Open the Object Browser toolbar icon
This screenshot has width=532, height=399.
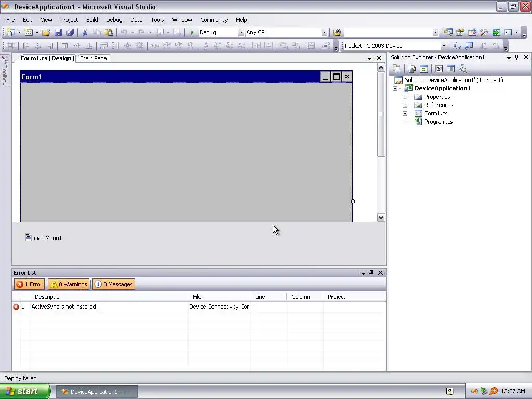pyautogui.click(x=472, y=32)
